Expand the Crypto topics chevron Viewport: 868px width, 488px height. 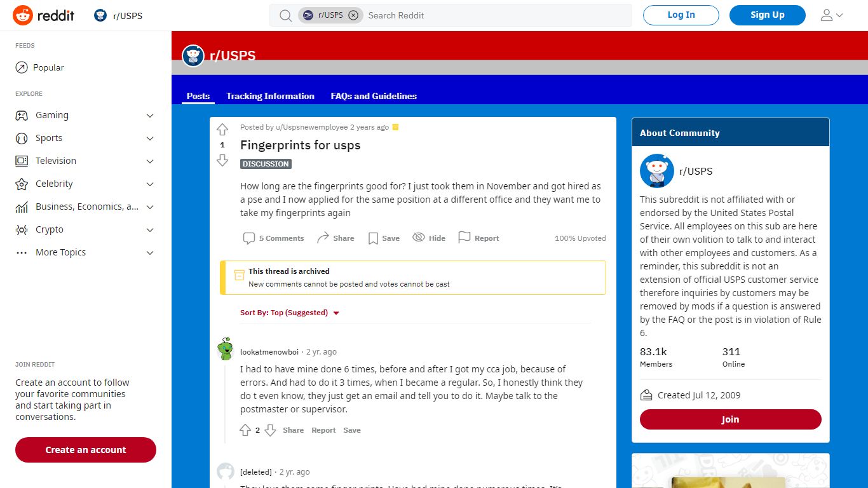point(150,230)
